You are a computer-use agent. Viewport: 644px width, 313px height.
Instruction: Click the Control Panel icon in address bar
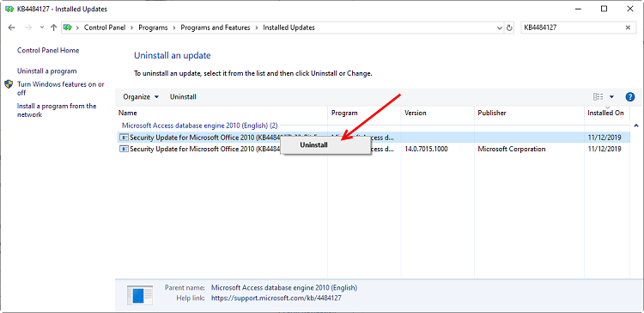[x=68, y=28]
